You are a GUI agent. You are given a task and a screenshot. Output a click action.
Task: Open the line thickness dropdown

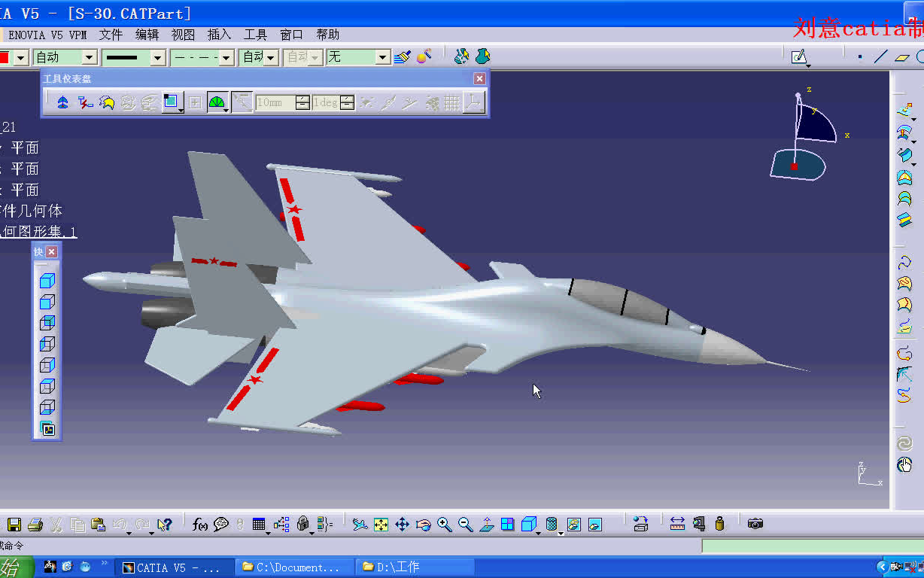157,57
